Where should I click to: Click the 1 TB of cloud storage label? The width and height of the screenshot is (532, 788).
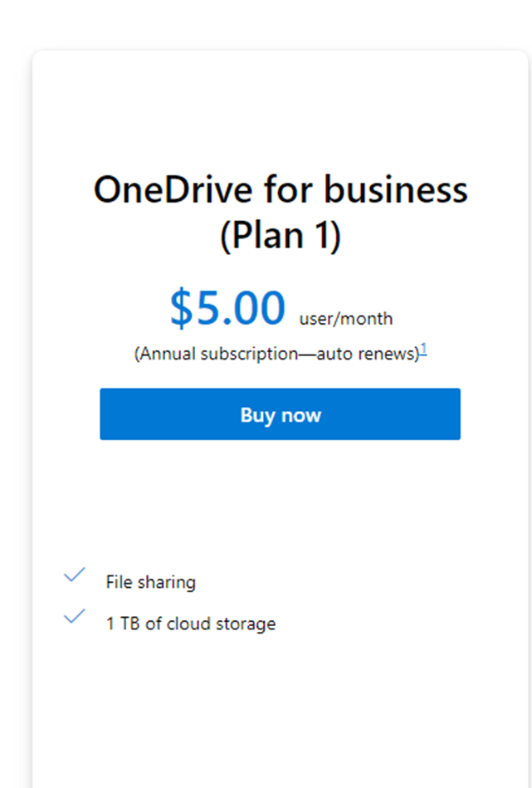pyautogui.click(x=189, y=624)
